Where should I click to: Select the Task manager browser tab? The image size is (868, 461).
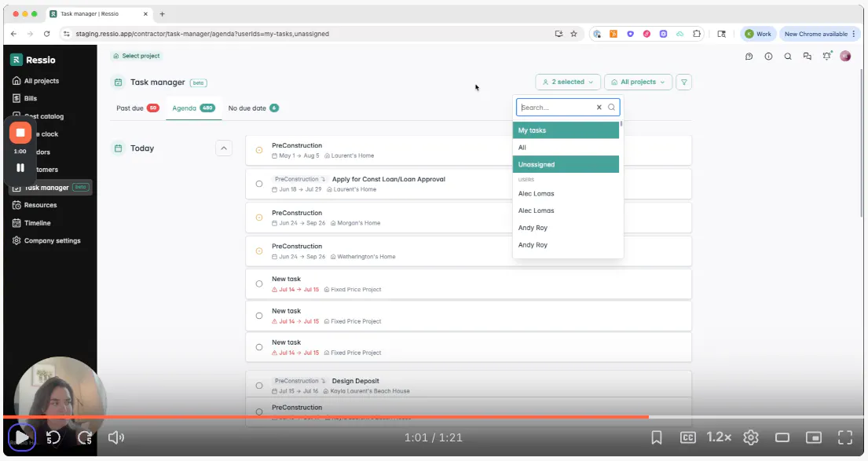pyautogui.click(x=98, y=14)
